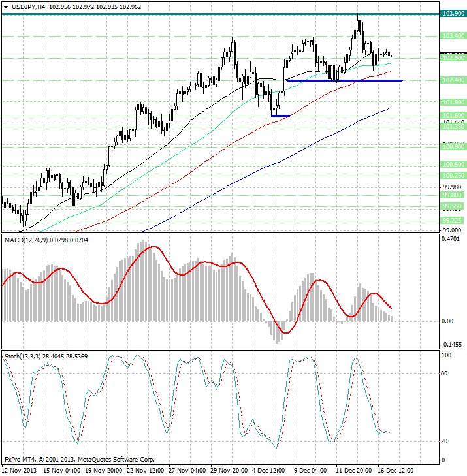Click the MACD values 0.0298 0.0704
Screen dimensions: 467x476
[69, 240]
